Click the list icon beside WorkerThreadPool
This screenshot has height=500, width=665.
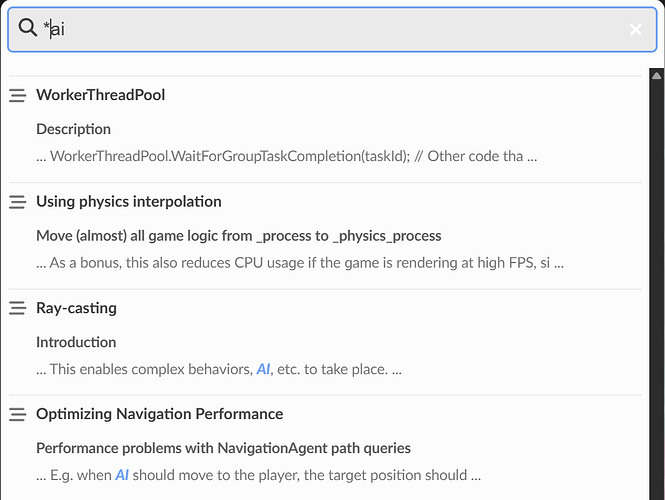tap(17, 96)
